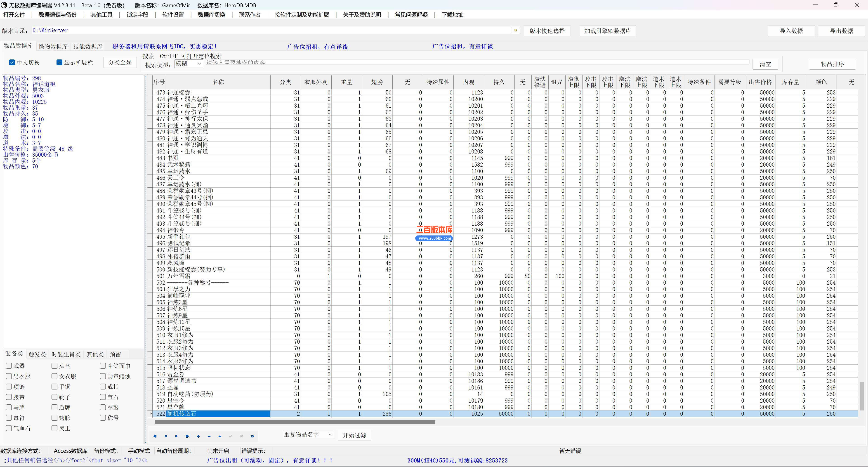Click the horizontal scrollbar under the table
Image resolution: width=868 pixels, height=467 pixels.
(x=295, y=422)
